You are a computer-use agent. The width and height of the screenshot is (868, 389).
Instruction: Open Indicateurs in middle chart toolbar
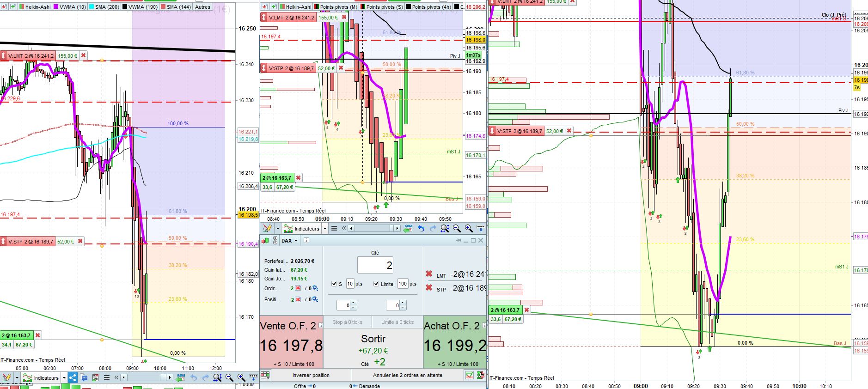(x=302, y=228)
